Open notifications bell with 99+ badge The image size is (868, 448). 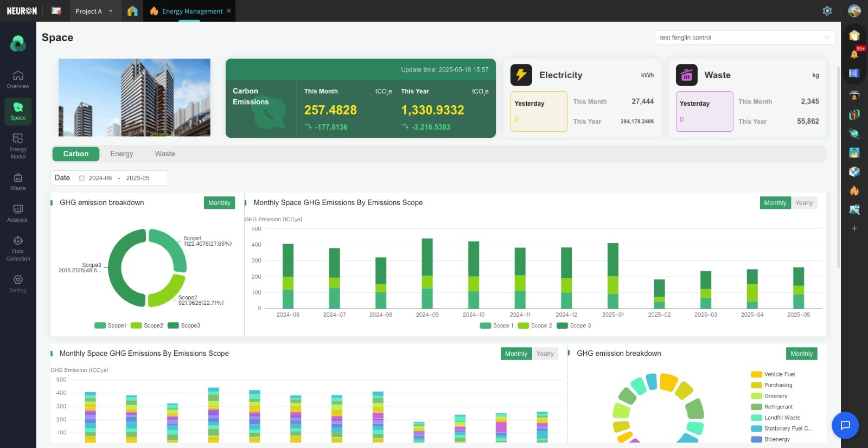pos(855,54)
